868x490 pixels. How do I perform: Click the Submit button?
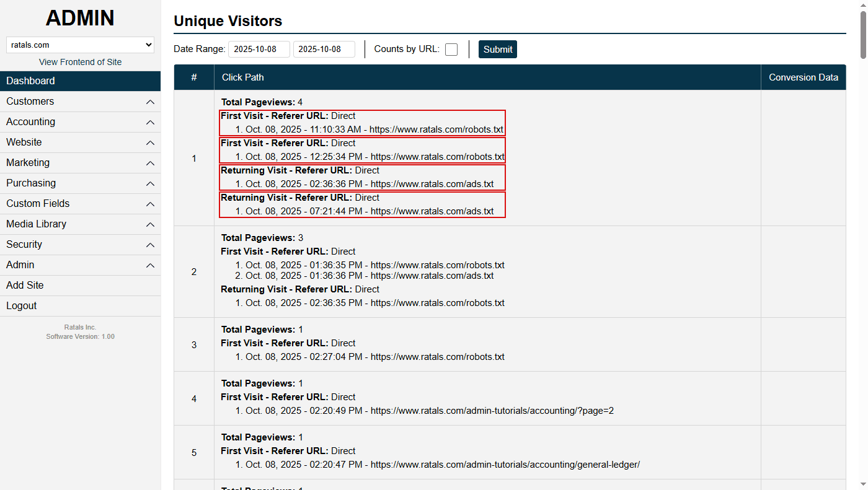coord(497,49)
